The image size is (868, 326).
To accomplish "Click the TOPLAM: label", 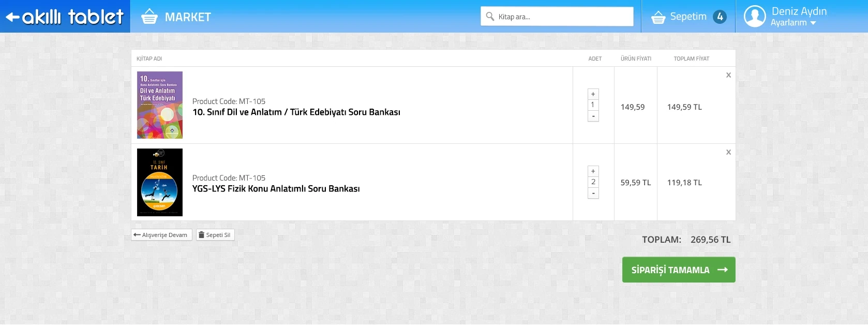I will [662, 240].
